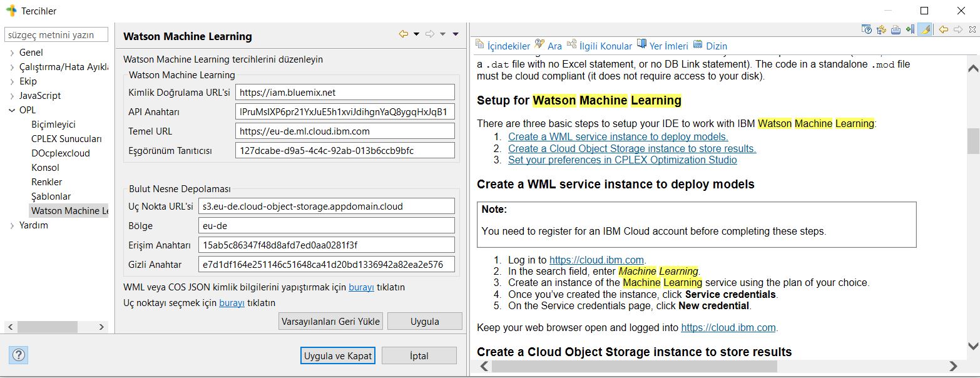This screenshot has height=378, width=980.
Task: Expand the JavaScript tree node
Action: point(12,96)
